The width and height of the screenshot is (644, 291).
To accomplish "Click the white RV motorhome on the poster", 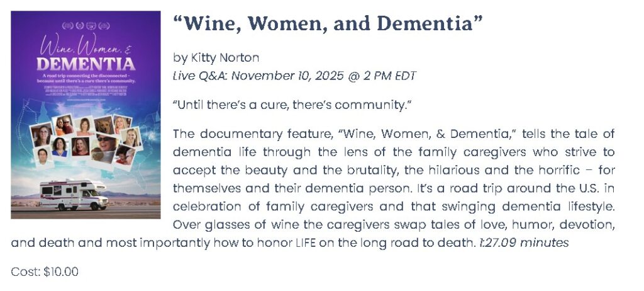I will [74, 195].
